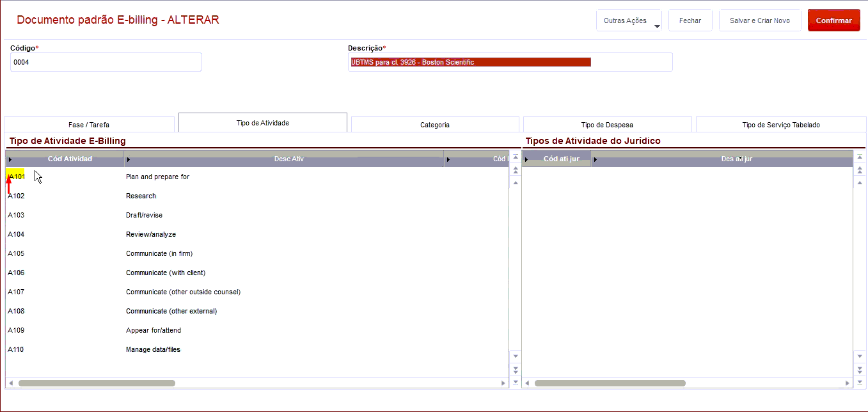Open the Tipo de Serviço Tabelado tab

pos(781,125)
